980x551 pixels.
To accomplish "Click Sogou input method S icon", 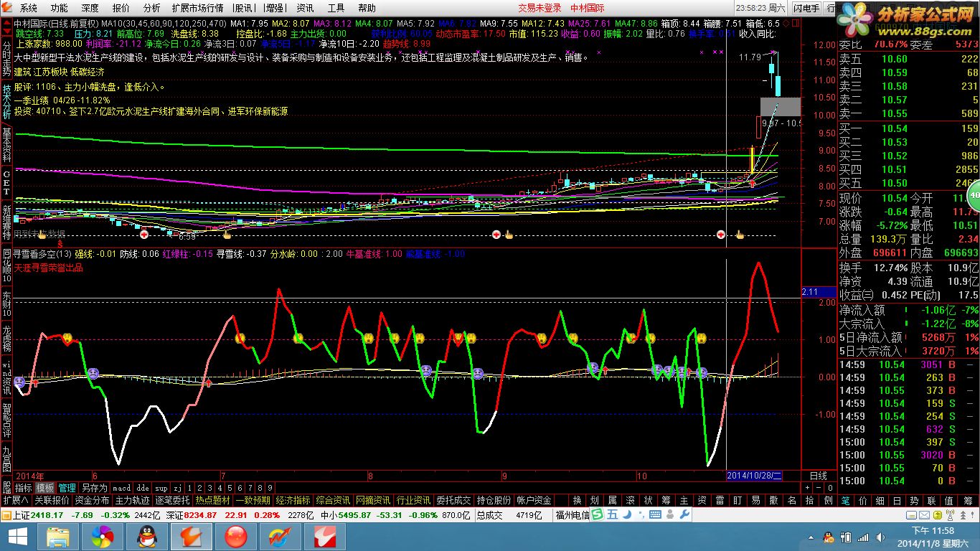I will (596, 514).
